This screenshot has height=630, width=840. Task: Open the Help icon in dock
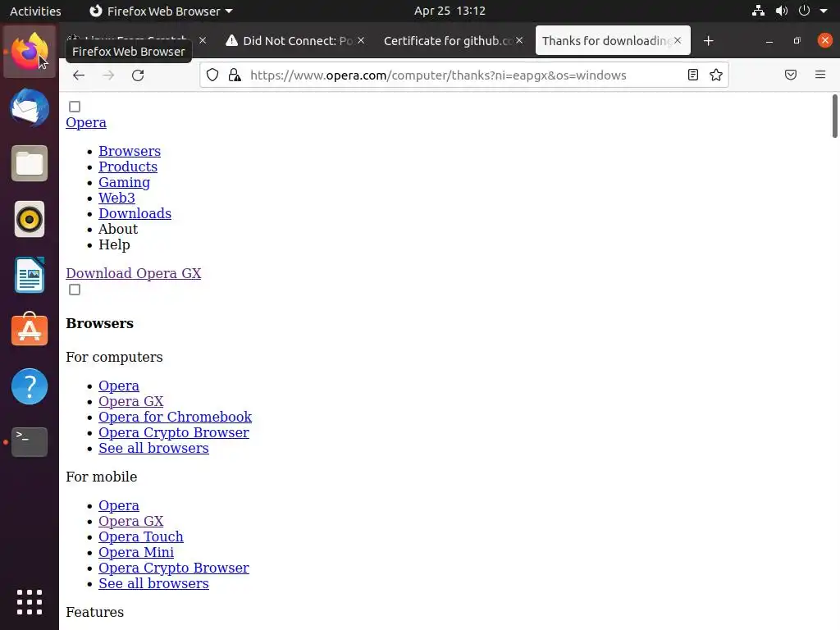(x=30, y=386)
